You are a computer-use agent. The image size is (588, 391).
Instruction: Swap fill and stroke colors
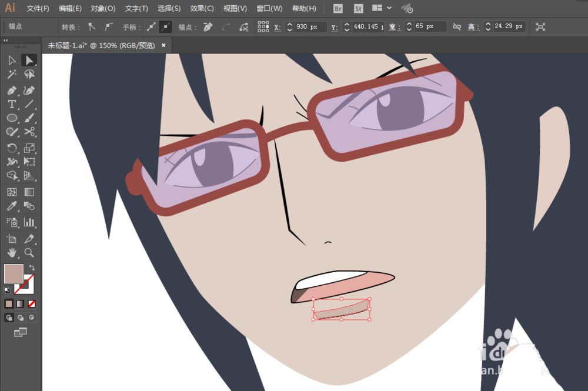pyautogui.click(x=32, y=268)
